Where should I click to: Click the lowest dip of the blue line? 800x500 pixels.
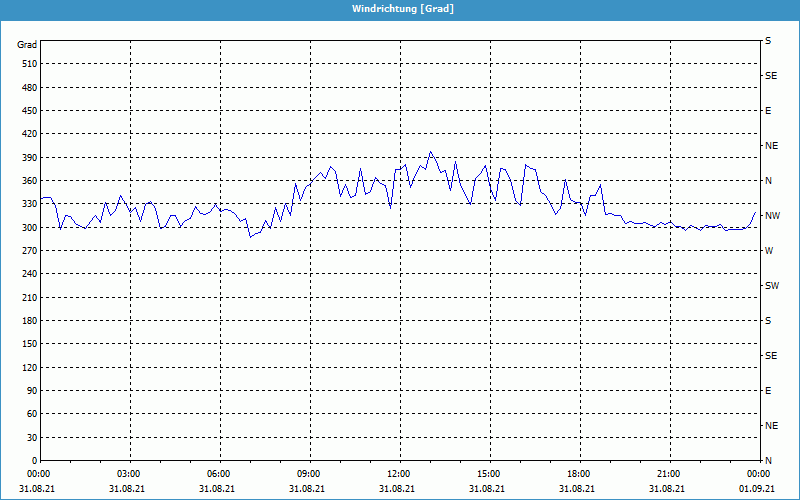tap(250, 237)
